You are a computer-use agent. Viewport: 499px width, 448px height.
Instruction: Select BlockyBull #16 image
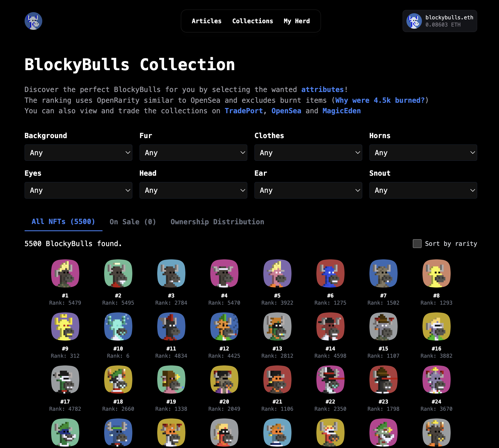point(437,326)
